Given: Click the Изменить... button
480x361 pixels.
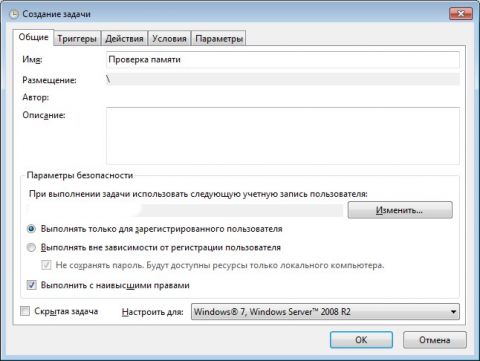Looking at the screenshot, I should pyautogui.click(x=400, y=210).
